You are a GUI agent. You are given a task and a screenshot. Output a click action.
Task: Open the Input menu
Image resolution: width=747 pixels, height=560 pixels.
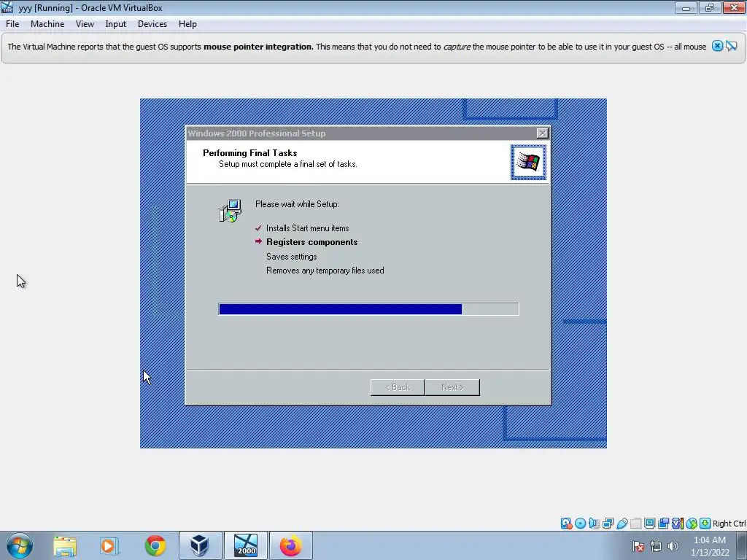click(x=116, y=24)
